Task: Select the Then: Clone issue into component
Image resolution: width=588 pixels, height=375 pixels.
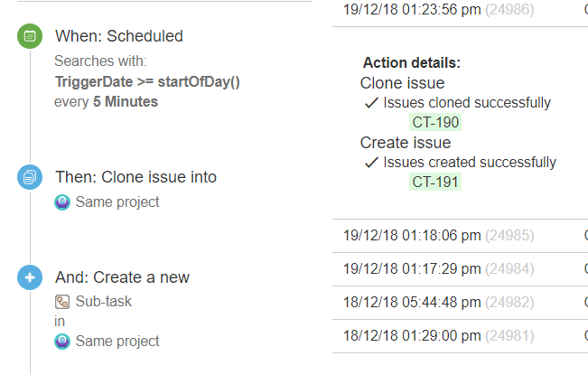Action: [x=135, y=177]
